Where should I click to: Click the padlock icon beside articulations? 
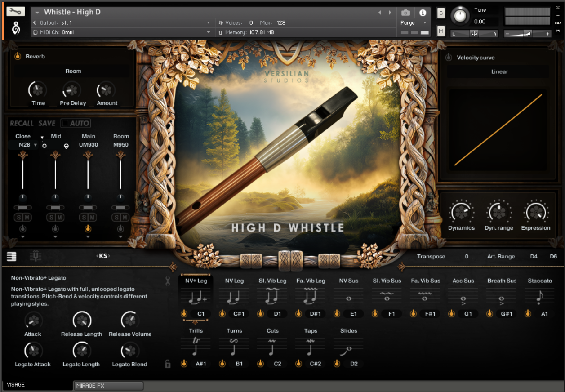tap(168, 364)
